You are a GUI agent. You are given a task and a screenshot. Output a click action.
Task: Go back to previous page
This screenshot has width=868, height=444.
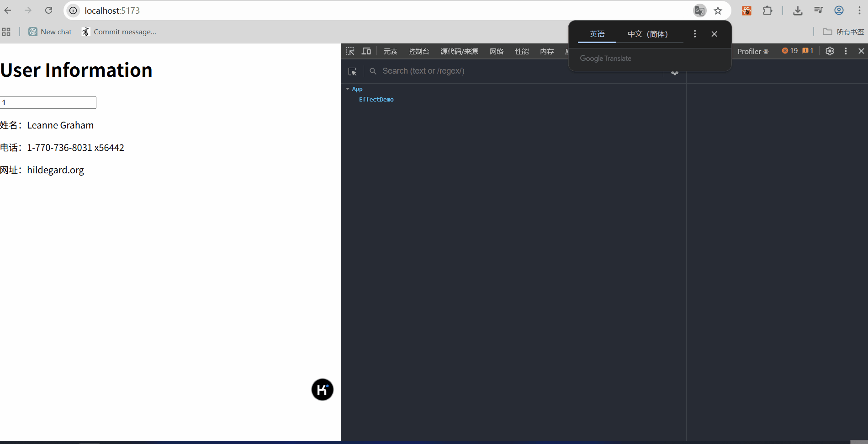pos(8,11)
